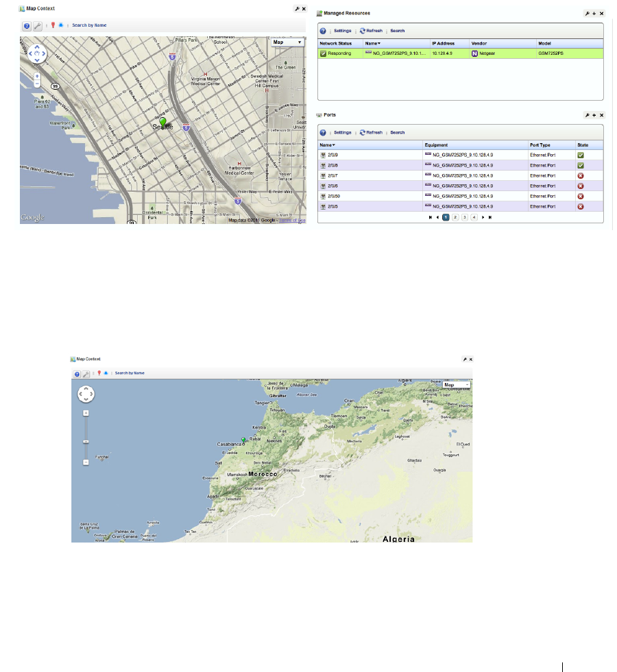Go to first page of Ports
The image size is (617, 672).
coord(430,217)
